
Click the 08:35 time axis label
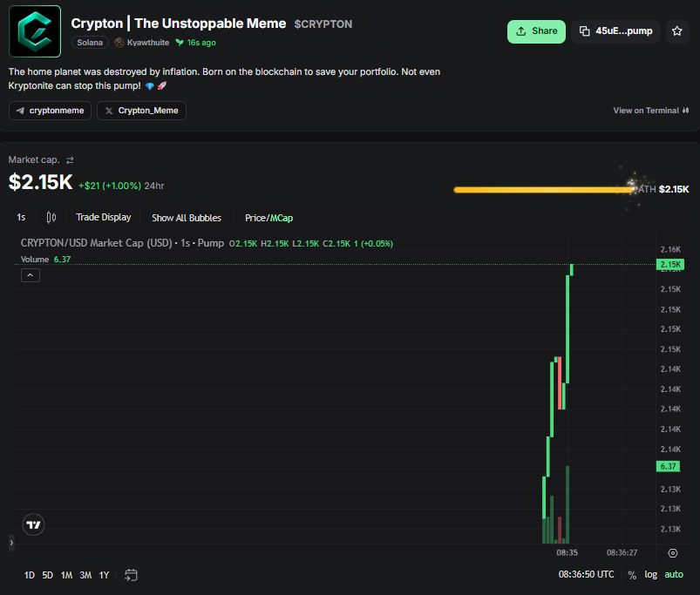567,552
